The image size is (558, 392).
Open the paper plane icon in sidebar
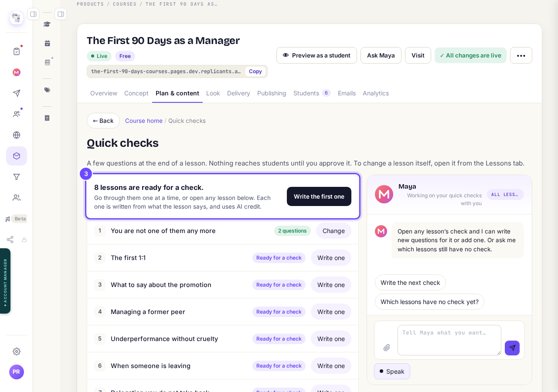point(17,93)
